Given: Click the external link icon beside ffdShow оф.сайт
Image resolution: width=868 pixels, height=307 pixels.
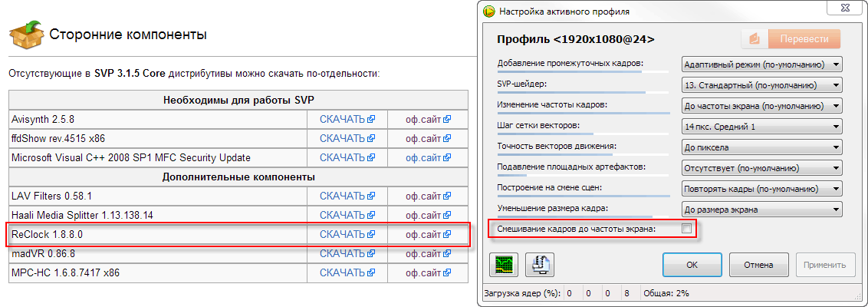Looking at the screenshot, I should click(x=447, y=139).
